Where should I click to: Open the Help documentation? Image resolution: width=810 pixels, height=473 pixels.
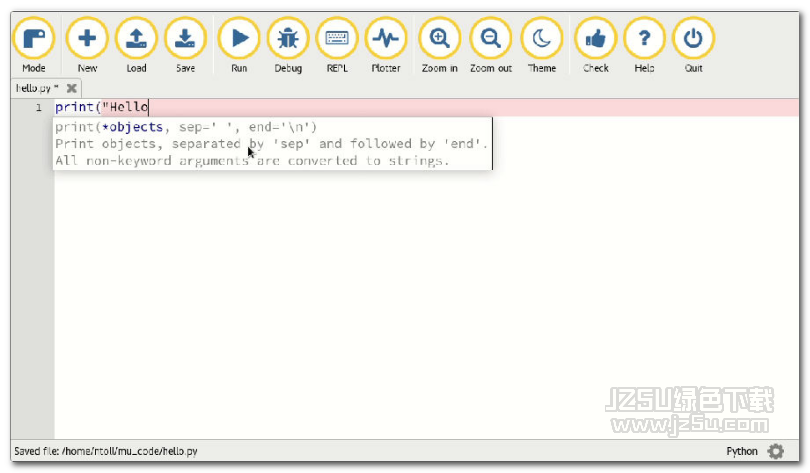[644, 45]
